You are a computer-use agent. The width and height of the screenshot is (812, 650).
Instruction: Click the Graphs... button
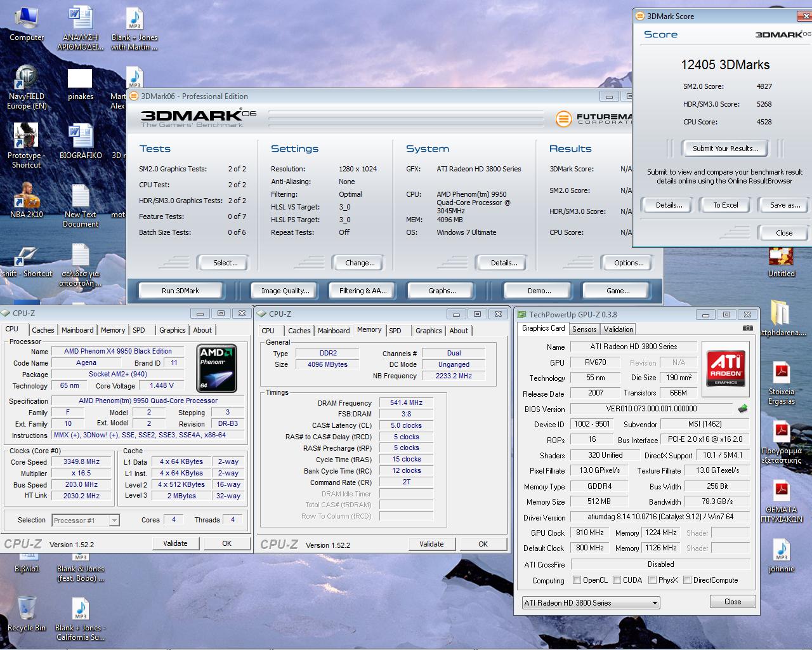click(x=442, y=291)
